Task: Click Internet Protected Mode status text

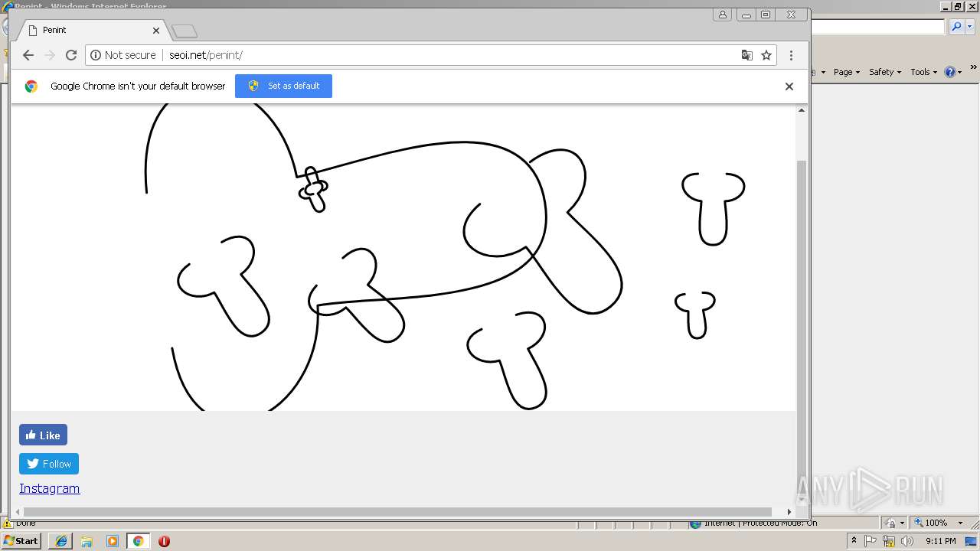Action: (760, 523)
